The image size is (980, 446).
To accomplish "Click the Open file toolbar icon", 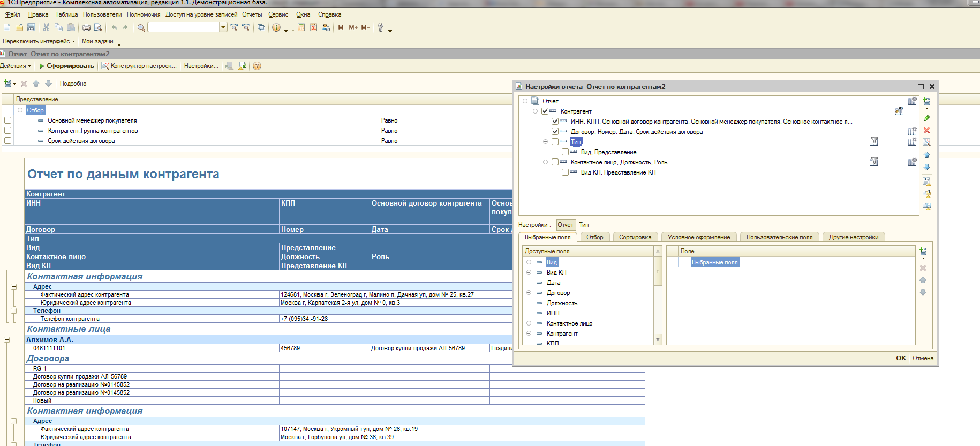I will [x=19, y=27].
